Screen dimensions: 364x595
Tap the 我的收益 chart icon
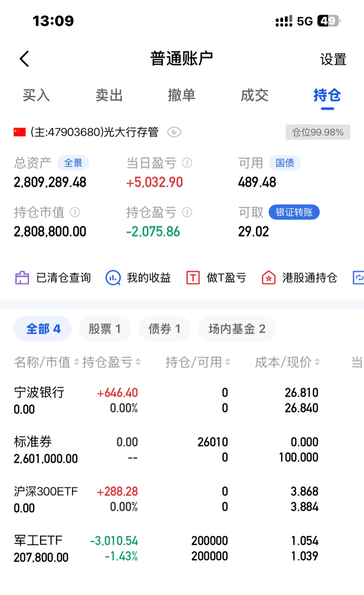(x=113, y=278)
